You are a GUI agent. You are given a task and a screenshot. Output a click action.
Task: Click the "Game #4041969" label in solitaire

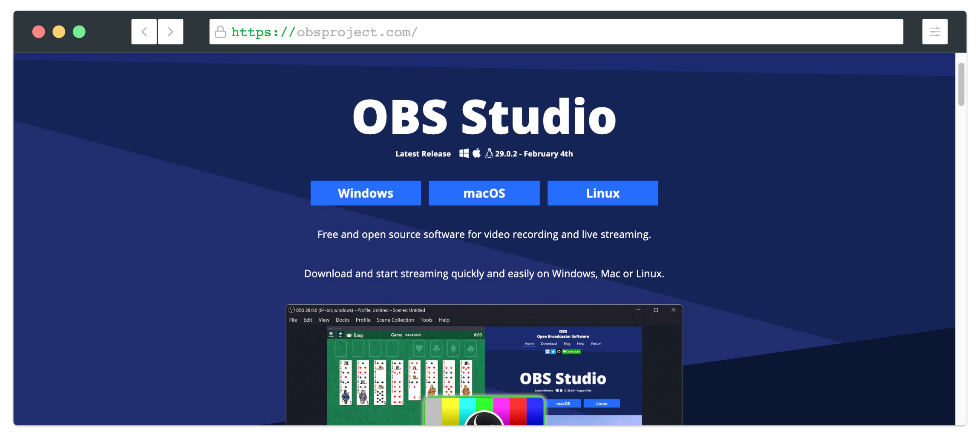coord(406,335)
